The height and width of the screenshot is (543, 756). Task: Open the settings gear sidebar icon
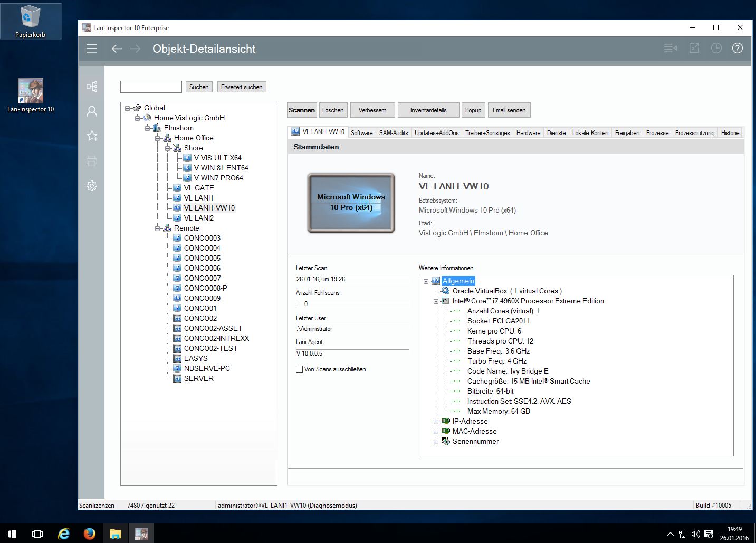92,186
